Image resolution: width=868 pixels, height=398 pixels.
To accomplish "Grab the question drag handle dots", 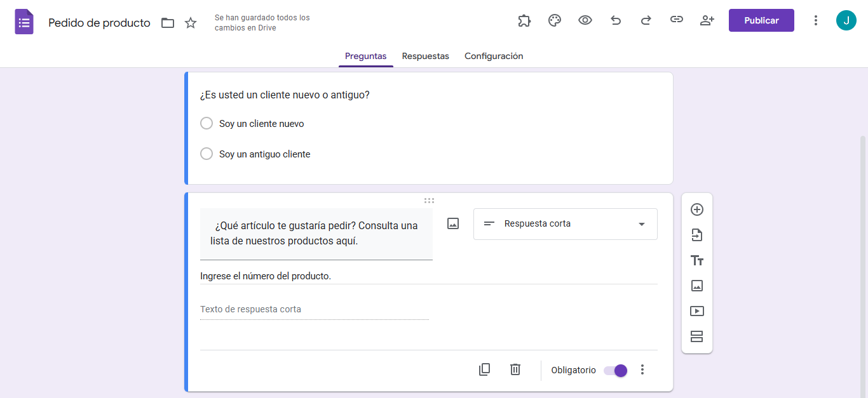I will click(429, 201).
